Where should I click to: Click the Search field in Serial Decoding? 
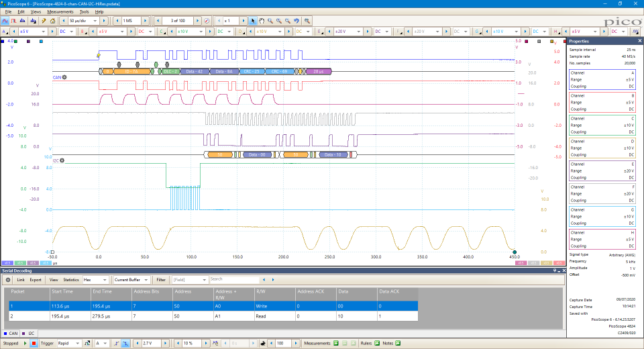tap(233, 280)
